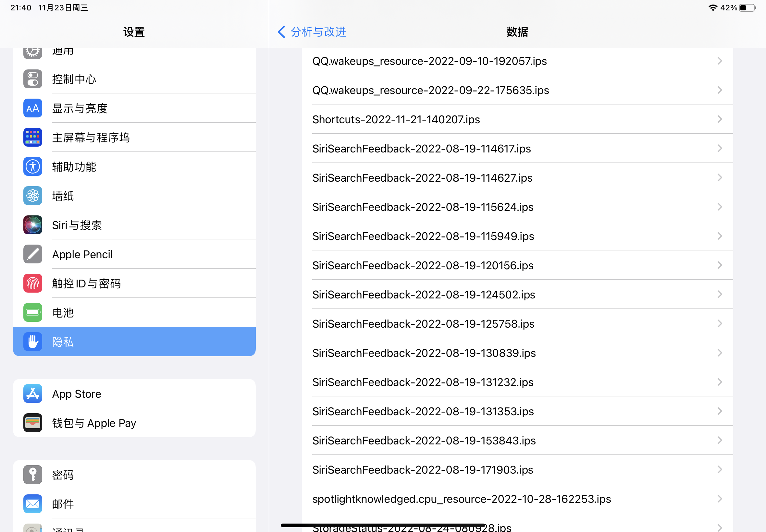
Task: Open the App Store icon
Action: (33, 394)
